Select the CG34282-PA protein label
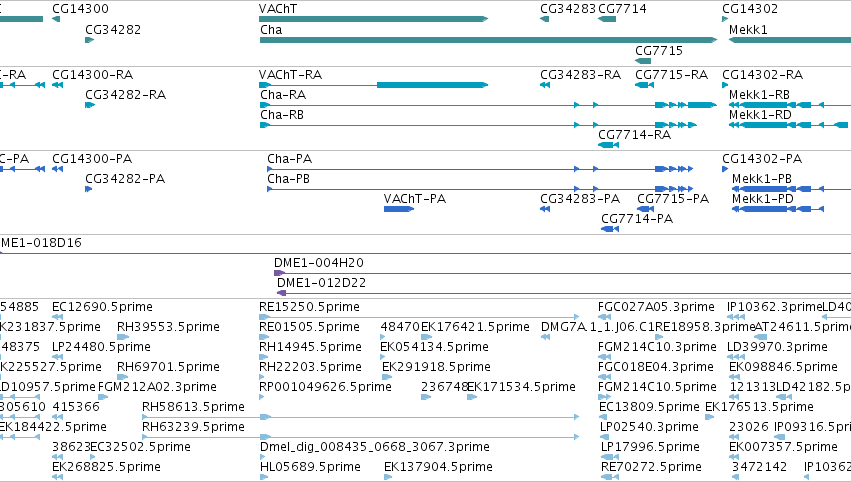 click(x=125, y=179)
